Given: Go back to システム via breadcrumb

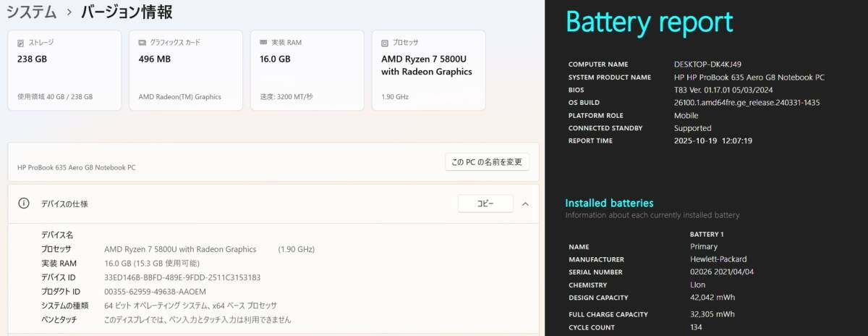Looking at the screenshot, I should (31, 12).
